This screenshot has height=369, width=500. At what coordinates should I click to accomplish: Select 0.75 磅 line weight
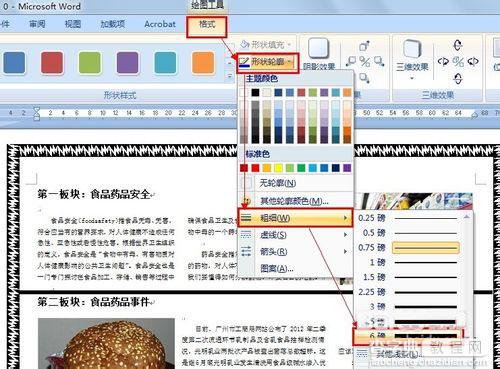coord(409,248)
